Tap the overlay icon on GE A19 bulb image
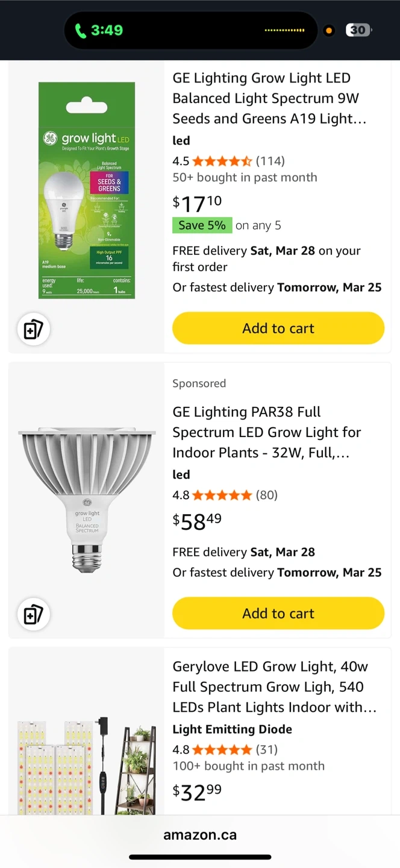Image resolution: width=400 pixels, height=868 pixels. (33, 329)
